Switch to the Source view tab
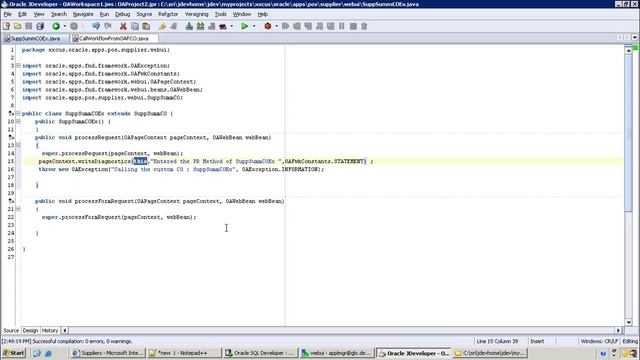Viewport: 640px width, 360px height. tap(11, 330)
